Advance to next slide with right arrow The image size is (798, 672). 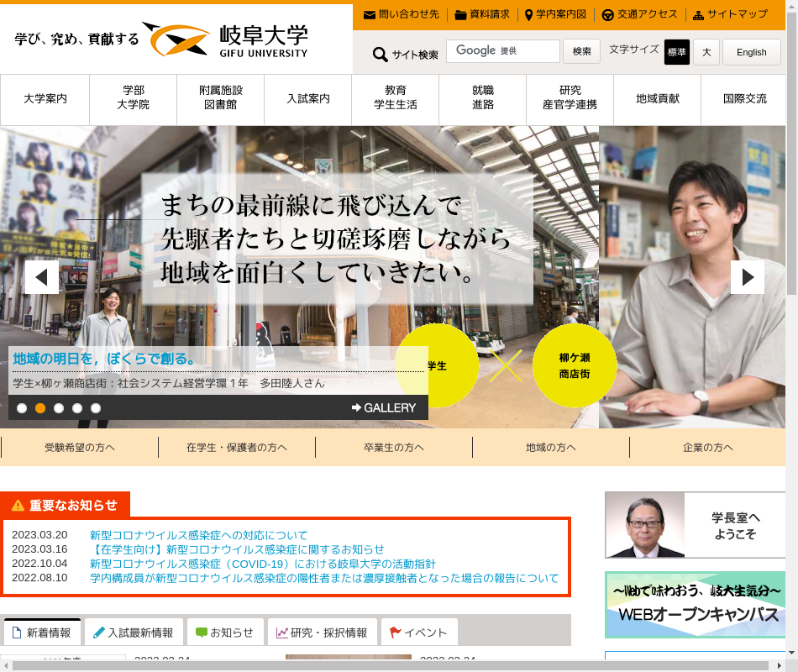point(748,277)
